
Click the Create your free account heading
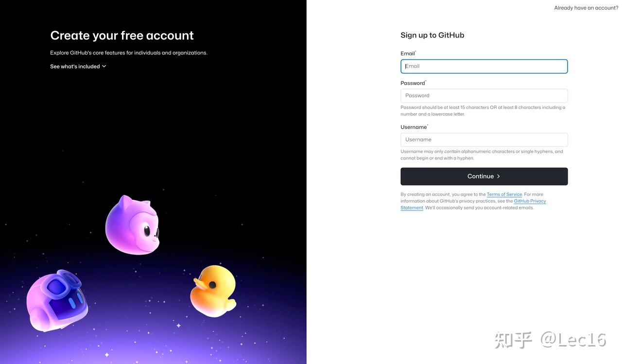(122, 35)
